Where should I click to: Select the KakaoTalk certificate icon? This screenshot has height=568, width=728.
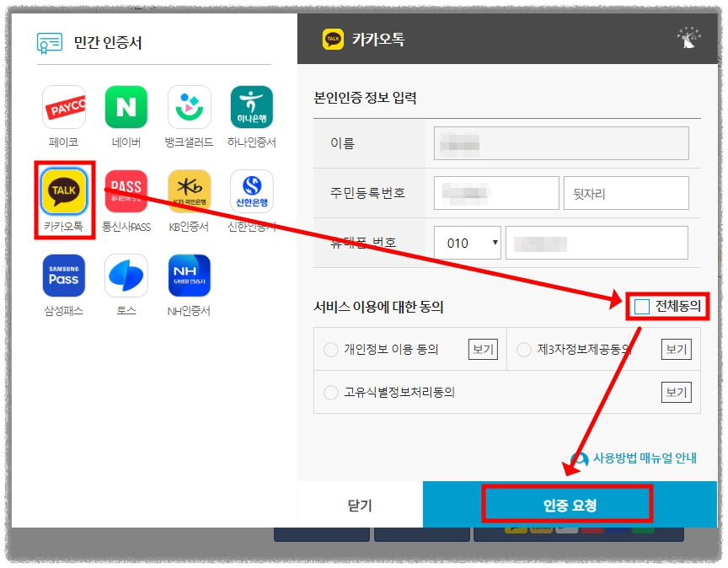pyautogui.click(x=62, y=192)
